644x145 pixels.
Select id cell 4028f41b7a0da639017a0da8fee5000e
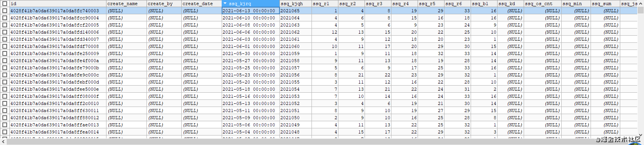click(58, 89)
